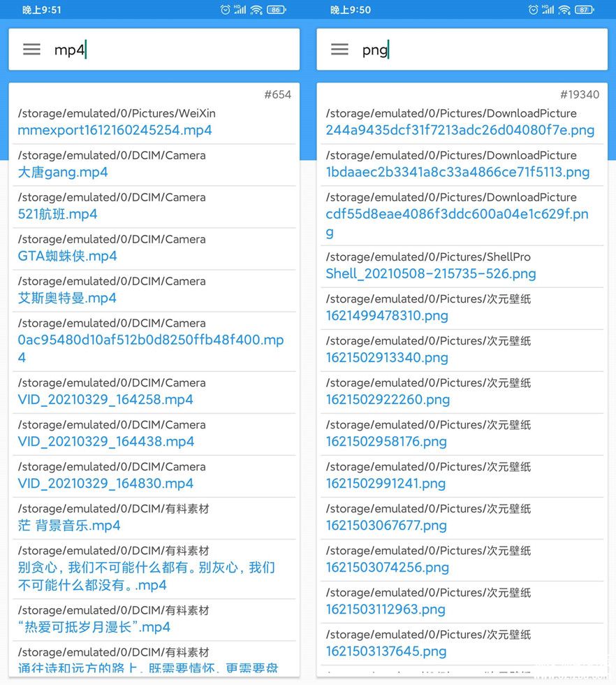The height and width of the screenshot is (685, 616).
Task: Tap Wi-Fi icon in left status bar
Action: pyautogui.click(x=256, y=10)
